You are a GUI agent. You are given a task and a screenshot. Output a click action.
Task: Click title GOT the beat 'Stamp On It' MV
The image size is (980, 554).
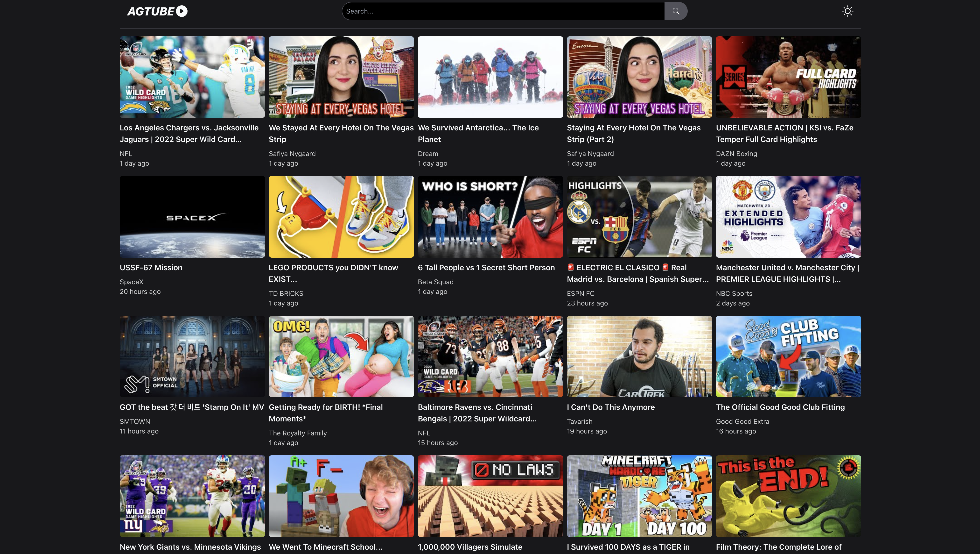tap(192, 407)
